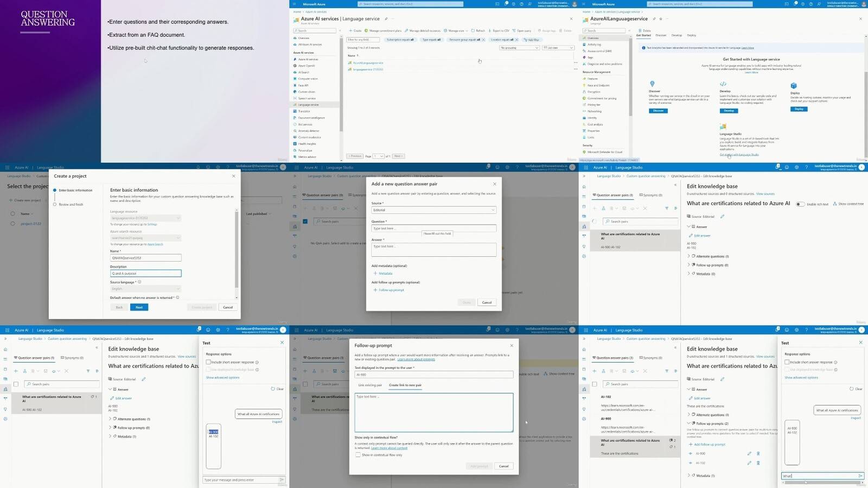Open the Discover tab on AzureAILanguageservice
The image size is (868, 488).
661,35
